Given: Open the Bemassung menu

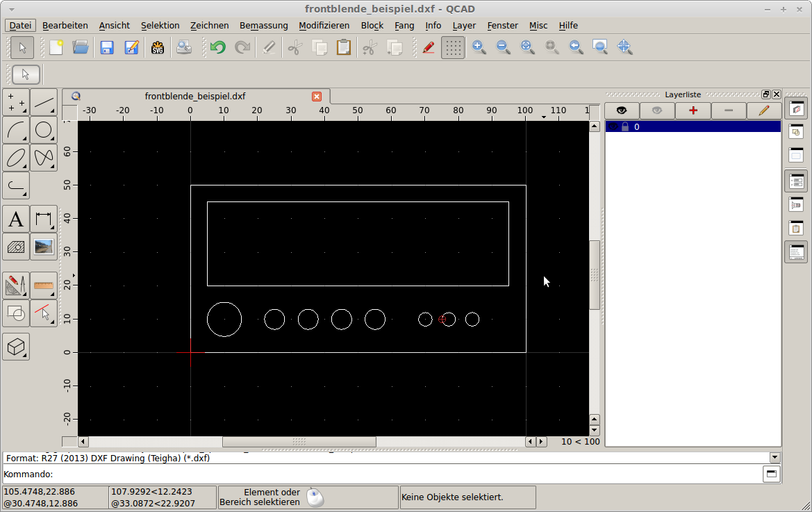Looking at the screenshot, I should [x=263, y=26].
